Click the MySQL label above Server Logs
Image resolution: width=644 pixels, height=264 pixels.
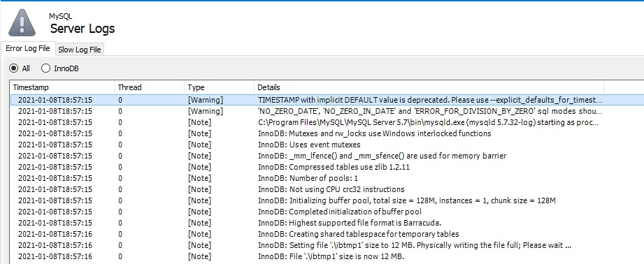tap(60, 16)
